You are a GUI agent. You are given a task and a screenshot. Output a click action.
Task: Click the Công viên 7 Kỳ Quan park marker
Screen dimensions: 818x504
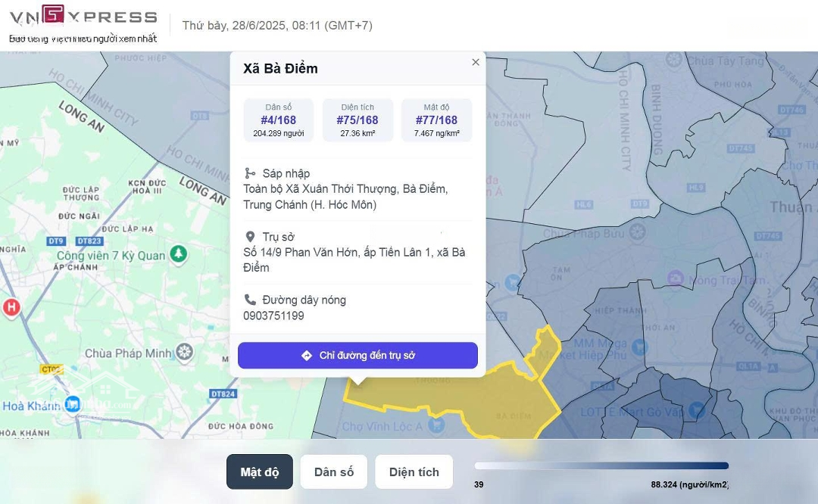point(179,254)
